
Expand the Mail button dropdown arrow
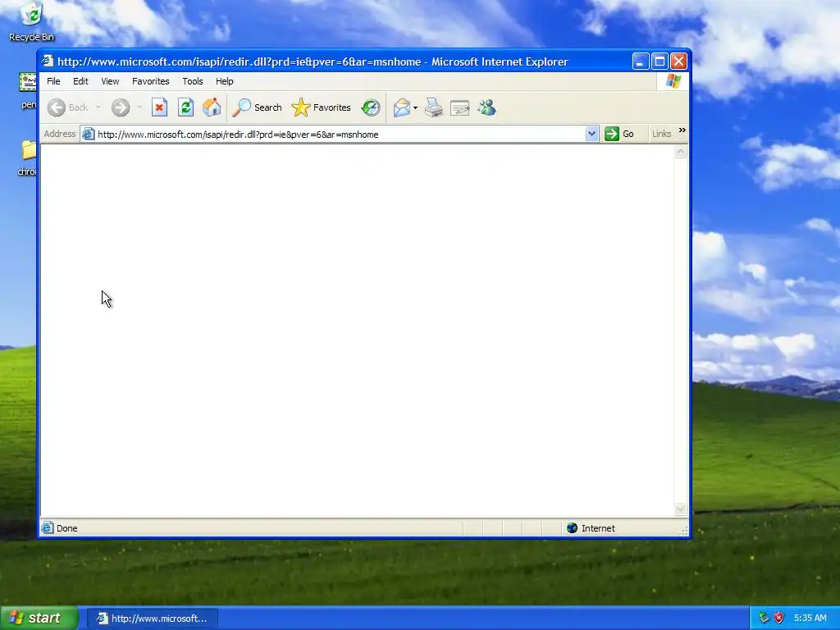415,107
